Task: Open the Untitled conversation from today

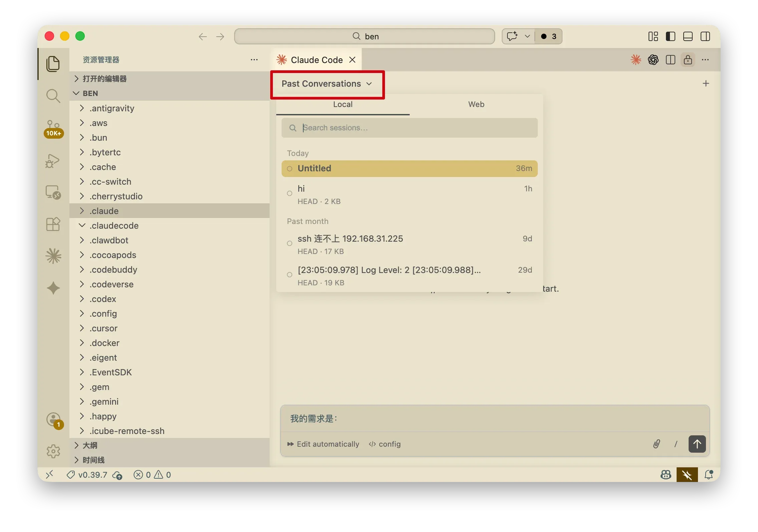Action: 409,169
